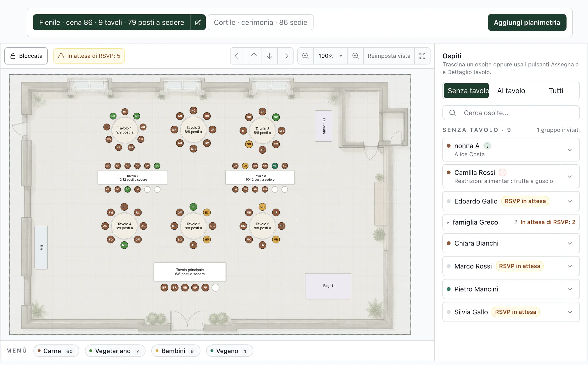Pan the view right with arrow
The height and width of the screenshot is (365, 588).
(285, 56)
